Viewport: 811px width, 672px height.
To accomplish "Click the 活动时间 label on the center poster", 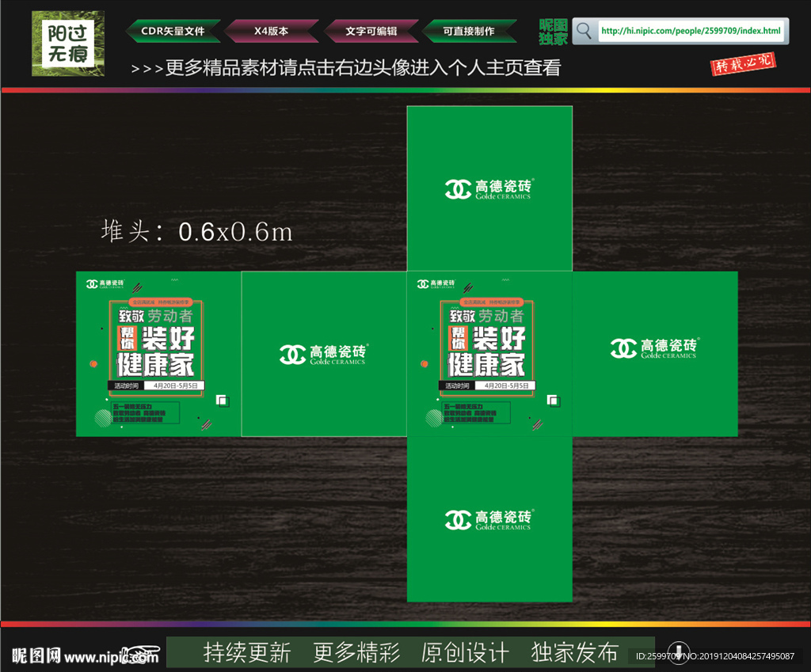I will (x=457, y=385).
